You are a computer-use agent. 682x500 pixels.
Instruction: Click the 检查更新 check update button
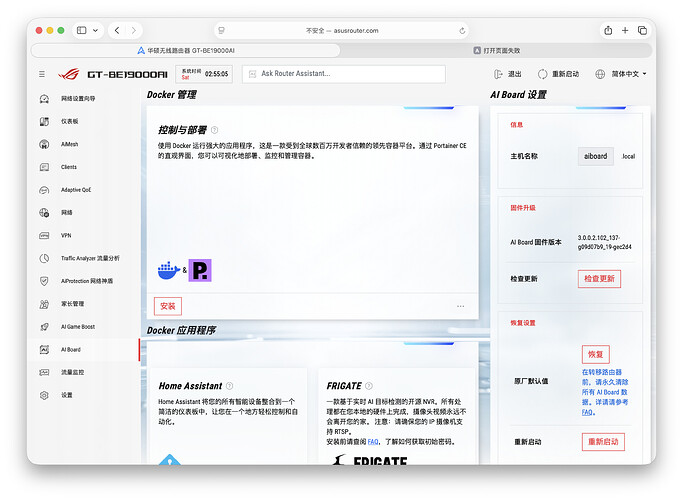pos(599,279)
